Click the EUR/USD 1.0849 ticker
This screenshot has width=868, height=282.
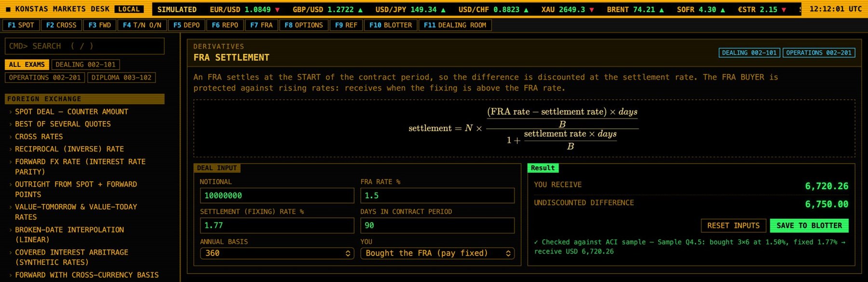(x=244, y=10)
